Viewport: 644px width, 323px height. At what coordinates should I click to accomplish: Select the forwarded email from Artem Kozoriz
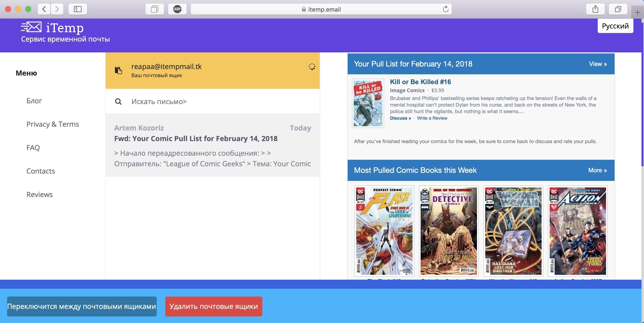[x=212, y=145]
